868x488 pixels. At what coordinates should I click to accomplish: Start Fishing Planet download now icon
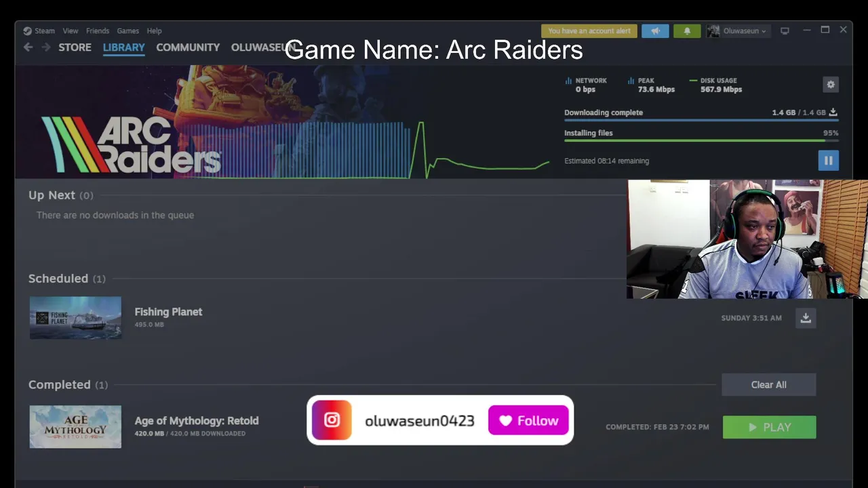pyautogui.click(x=806, y=318)
